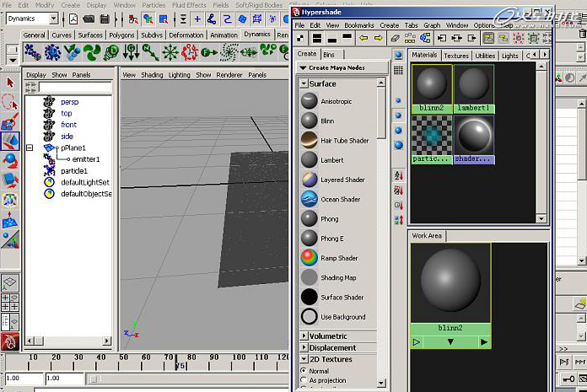Select the arrow Select tool in toolbox
The image size is (587, 392).
click(x=10, y=83)
